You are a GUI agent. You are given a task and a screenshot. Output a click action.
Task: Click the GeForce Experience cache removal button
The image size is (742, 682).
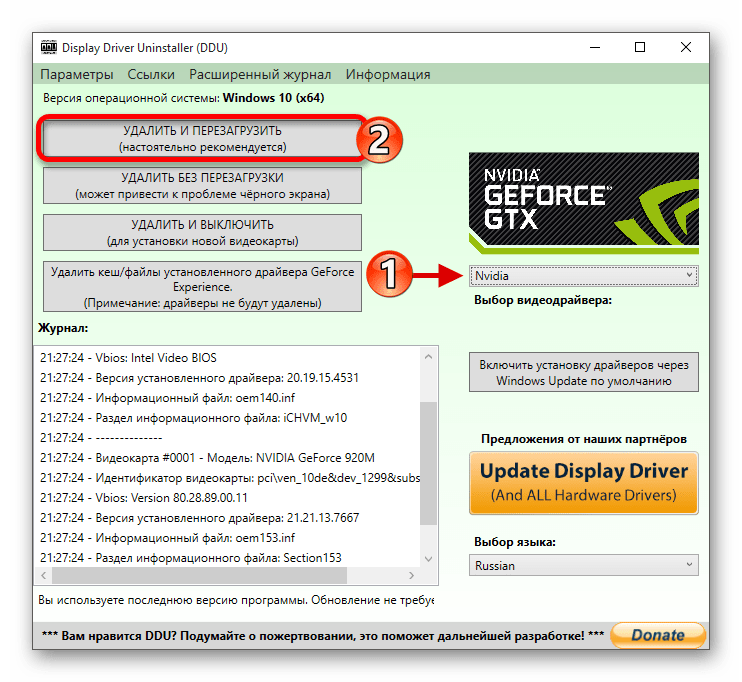coord(202,287)
